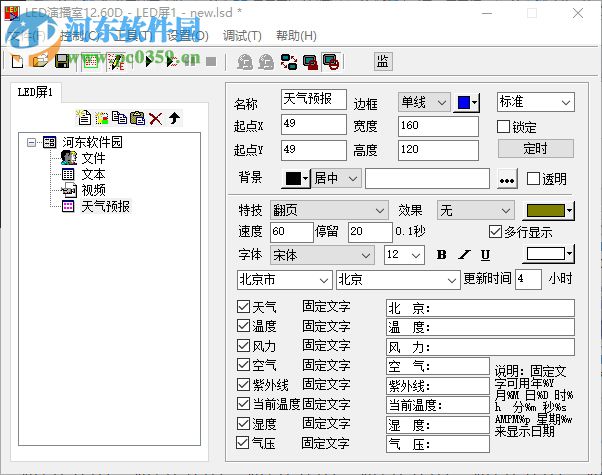Uncheck the 紫外线 checkbox
The width and height of the screenshot is (602, 475).
(244, 385)
